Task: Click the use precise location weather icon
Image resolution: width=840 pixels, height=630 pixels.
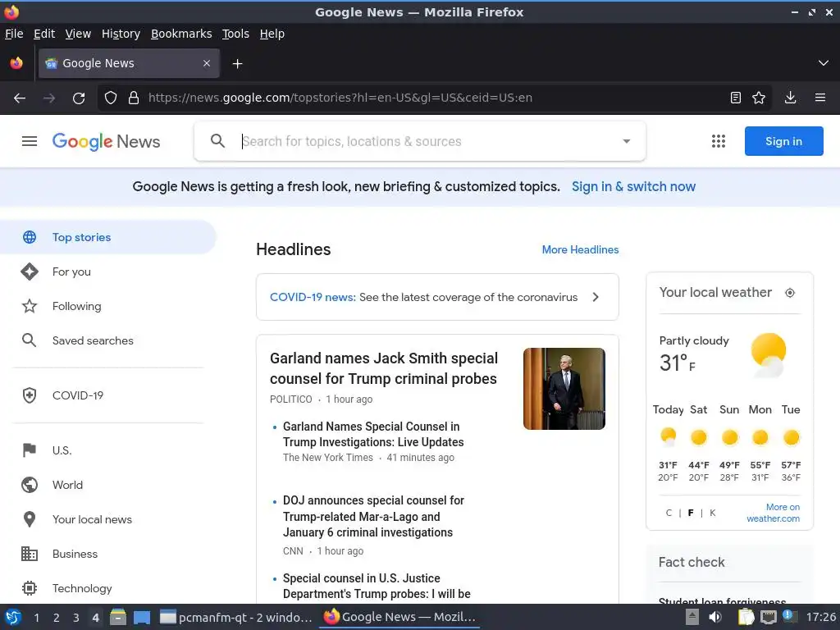Action: click(x=790, y=293)
